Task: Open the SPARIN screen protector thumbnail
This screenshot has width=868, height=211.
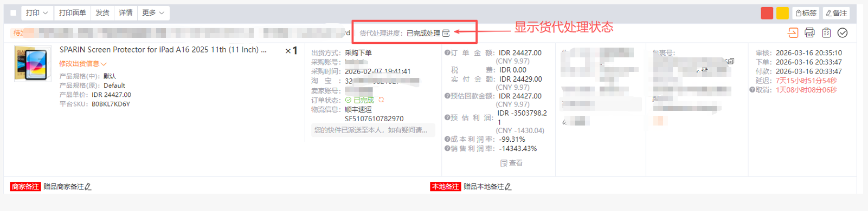Action: (33, 63)
